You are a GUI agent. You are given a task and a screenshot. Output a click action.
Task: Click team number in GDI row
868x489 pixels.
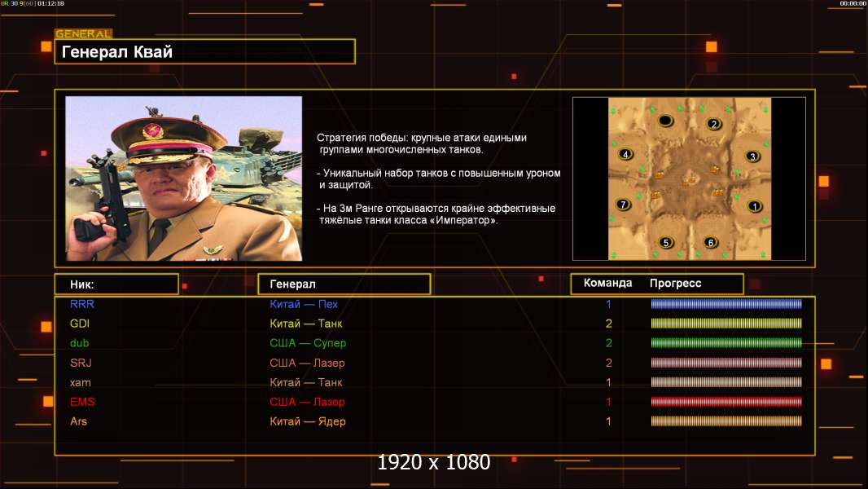coord(609,324)
